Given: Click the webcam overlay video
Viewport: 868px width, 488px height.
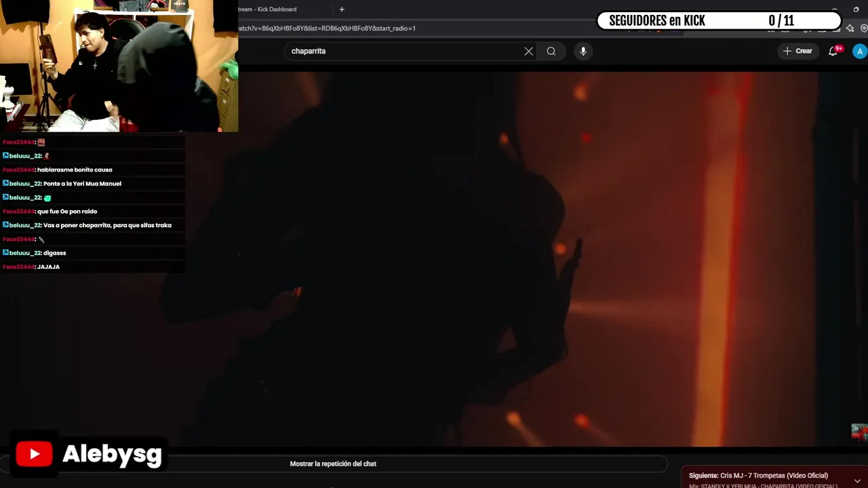Looking at the screenshot, I should pos(119,66).
